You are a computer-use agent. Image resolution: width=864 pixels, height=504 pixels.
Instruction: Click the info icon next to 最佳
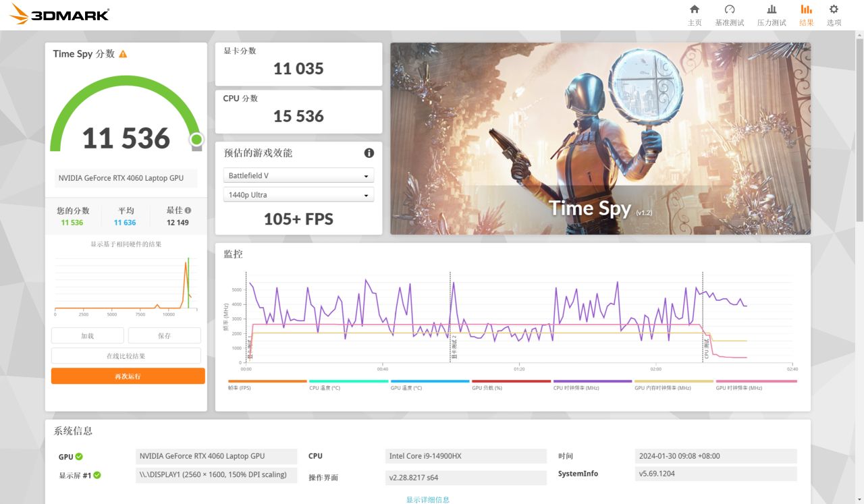coord(188,211)
